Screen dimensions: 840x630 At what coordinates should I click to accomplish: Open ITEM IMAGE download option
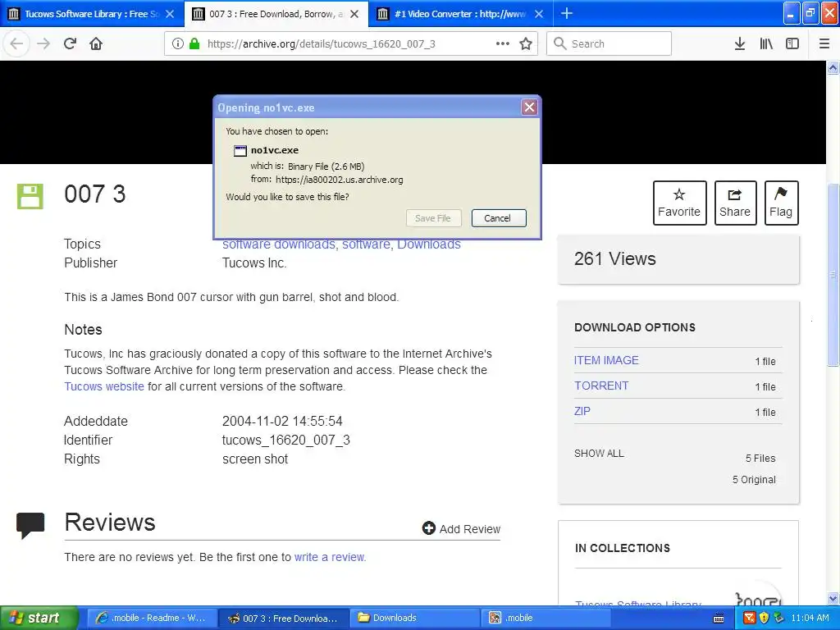(606, 360)
